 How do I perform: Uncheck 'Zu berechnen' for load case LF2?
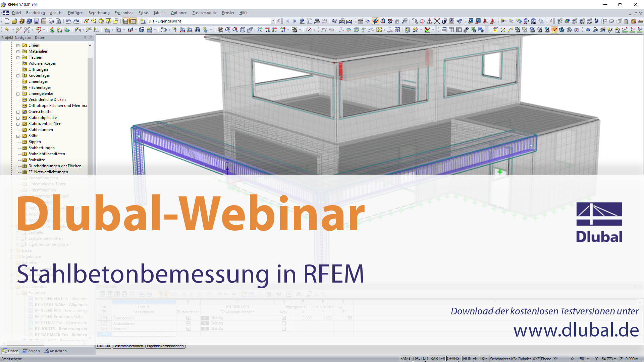[188, 323]
